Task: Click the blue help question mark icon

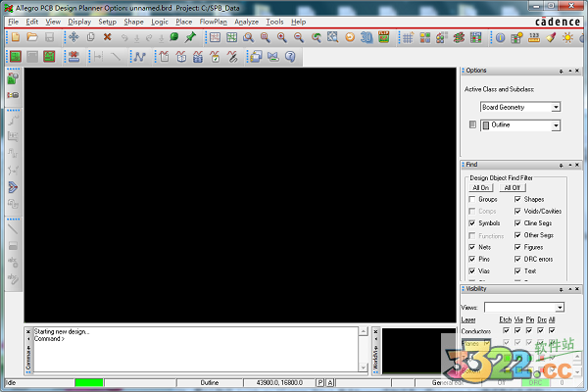Action: coord(290,57)
